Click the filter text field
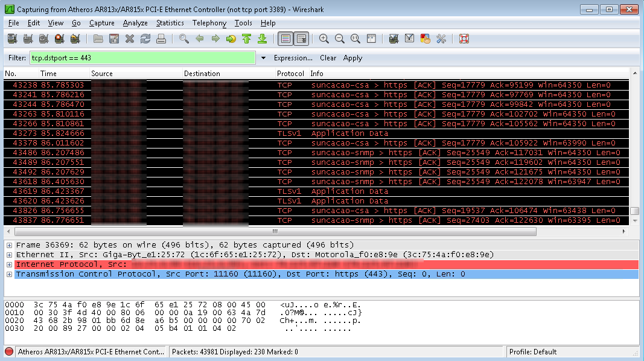Screen dimensions: 644x361 coord(142,58)
